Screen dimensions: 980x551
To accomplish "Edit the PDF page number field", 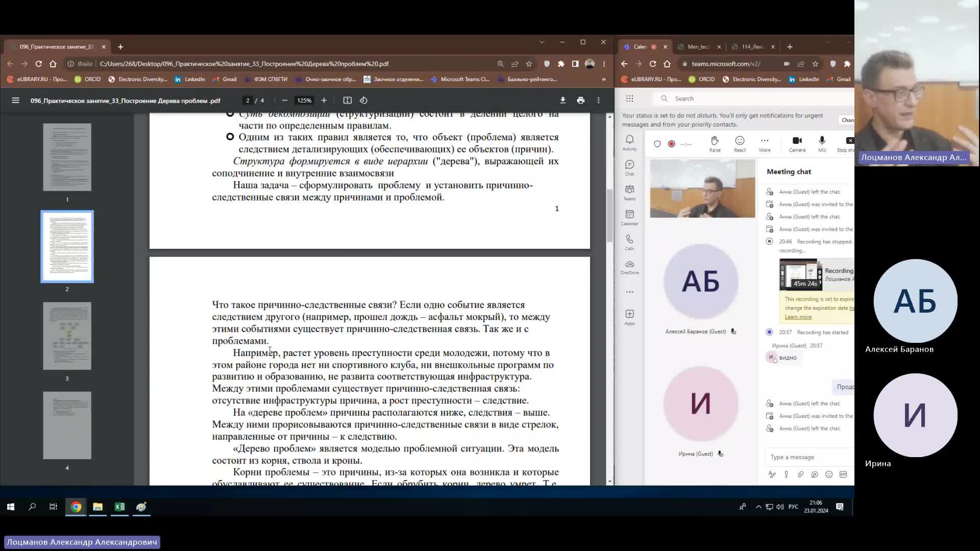I will click(x=248, y=101).
